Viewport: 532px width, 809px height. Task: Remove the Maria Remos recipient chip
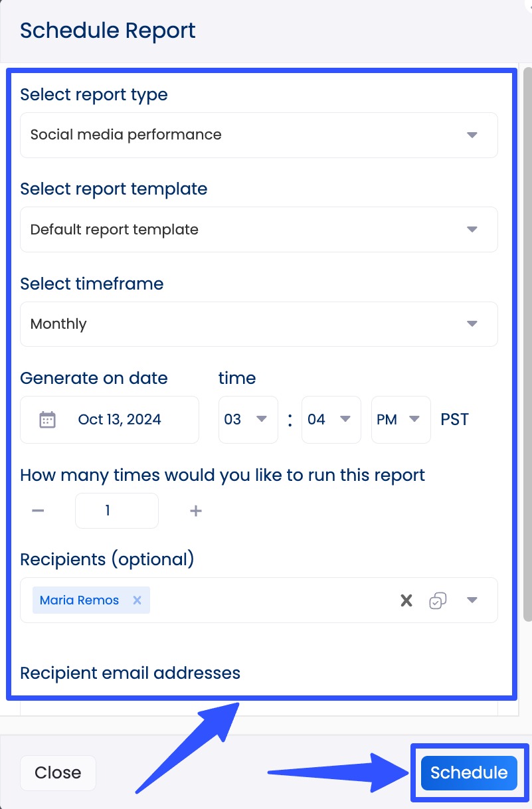(137, 600)
